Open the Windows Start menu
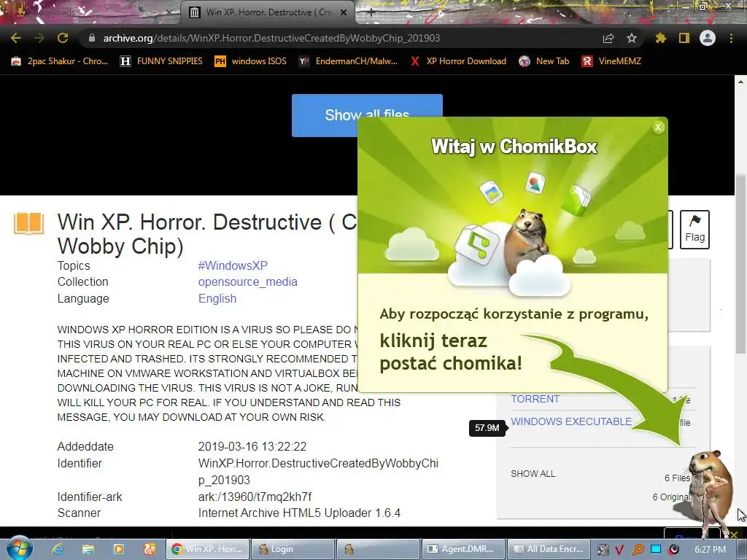Screen dimensions: 747x560 pos(19,548)
